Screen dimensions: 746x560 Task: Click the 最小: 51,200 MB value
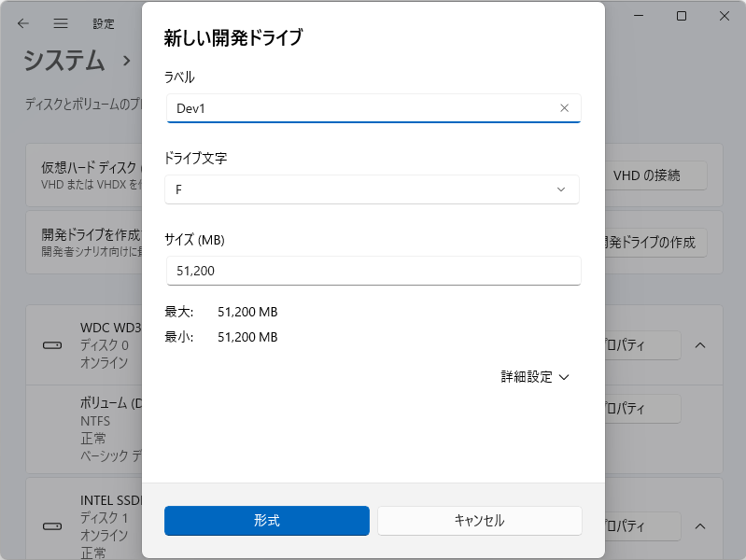pos(247,337)
